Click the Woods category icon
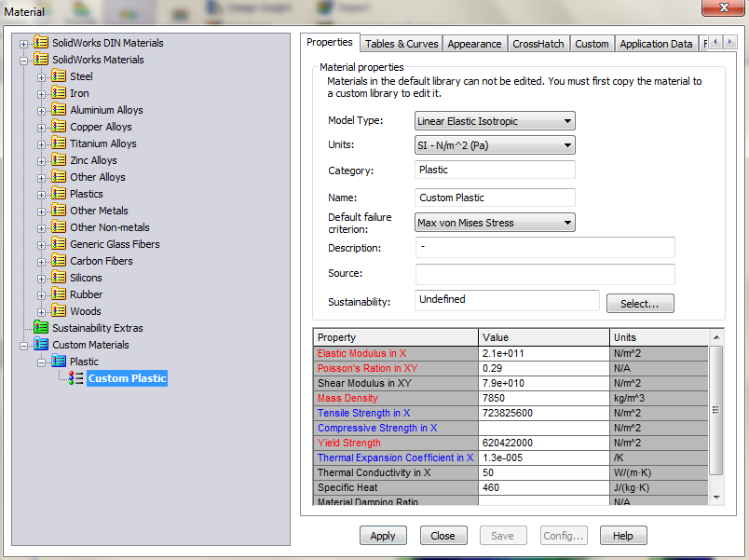 pyautogui.click(x=59, y=311)
